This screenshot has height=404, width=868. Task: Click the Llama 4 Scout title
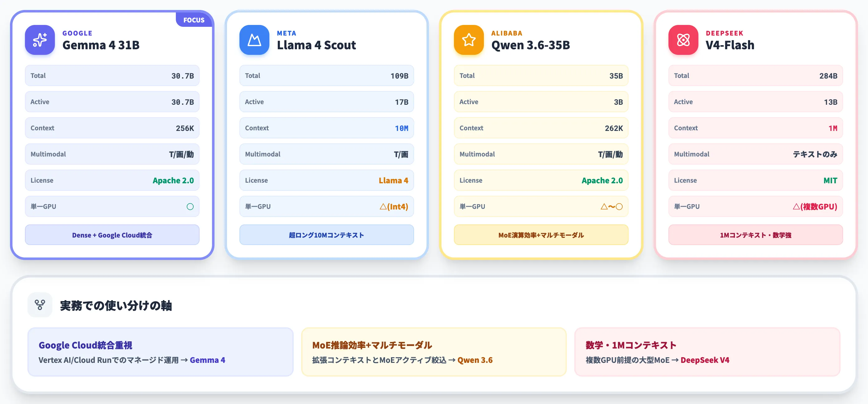[316, 45]
